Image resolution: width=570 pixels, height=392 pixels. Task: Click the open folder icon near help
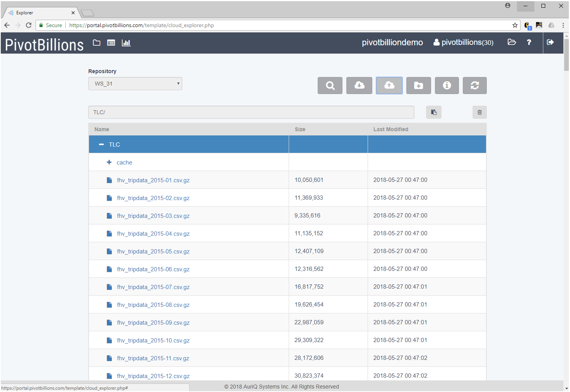coord(512,42)
